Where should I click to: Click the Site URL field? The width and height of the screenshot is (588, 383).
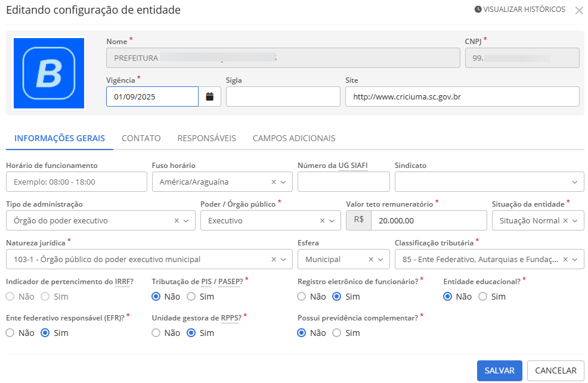[462, 96]
